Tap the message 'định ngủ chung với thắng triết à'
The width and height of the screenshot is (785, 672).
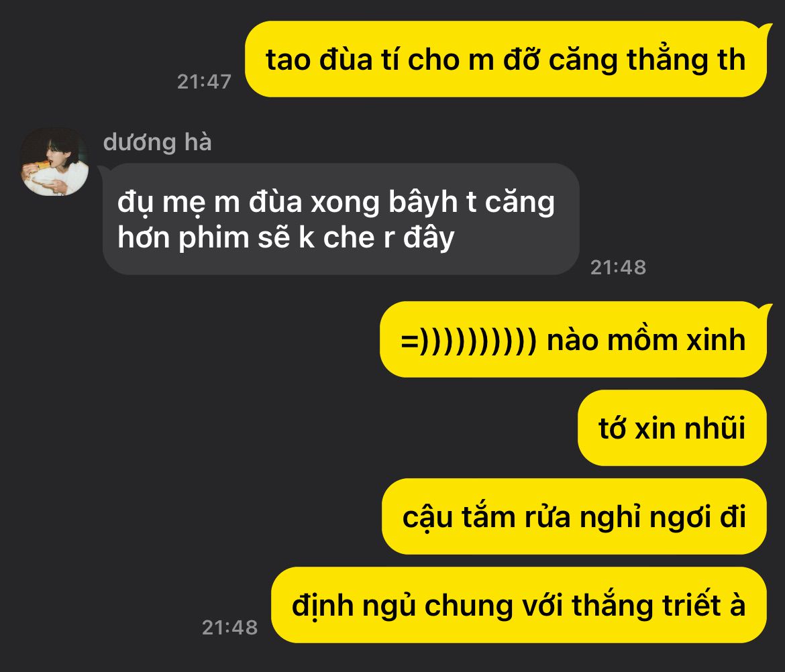[519, 605]
